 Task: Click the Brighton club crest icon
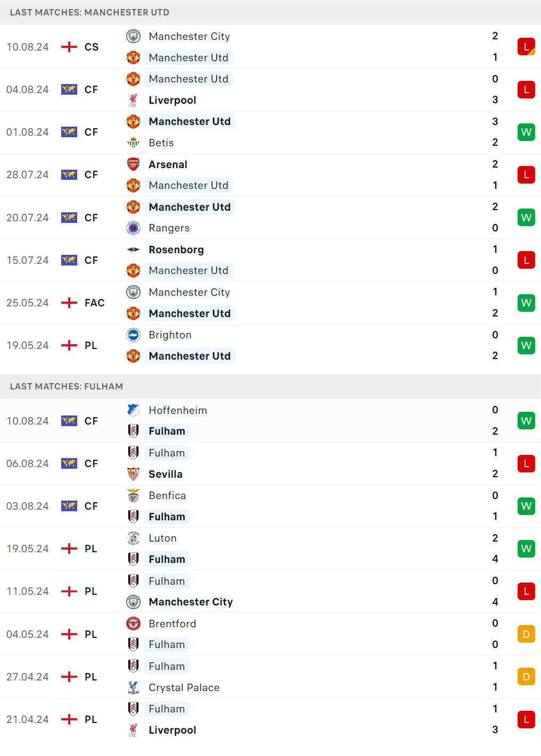(x=133, y=335)
